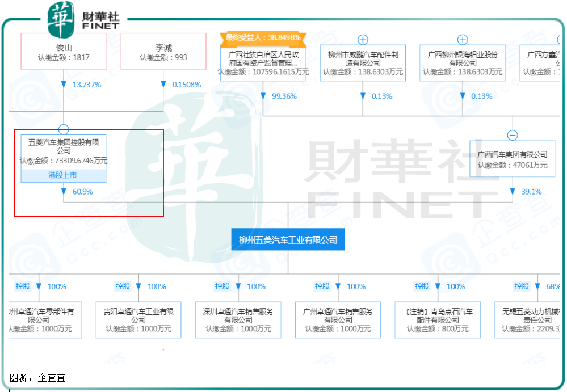Click the 68% share label
Image resolution: width=567 pixels, height=392 pixels.
pos(553,286)
